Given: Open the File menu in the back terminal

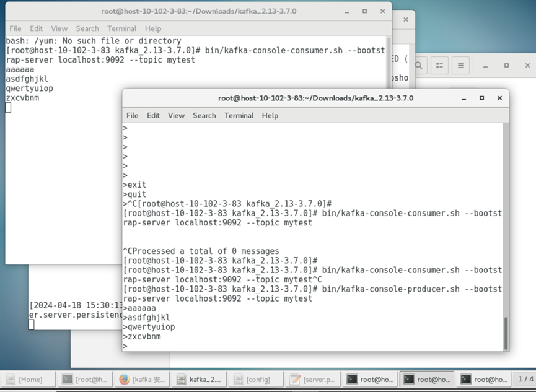Looking at the screenshot, I should [x=15, y=28].
